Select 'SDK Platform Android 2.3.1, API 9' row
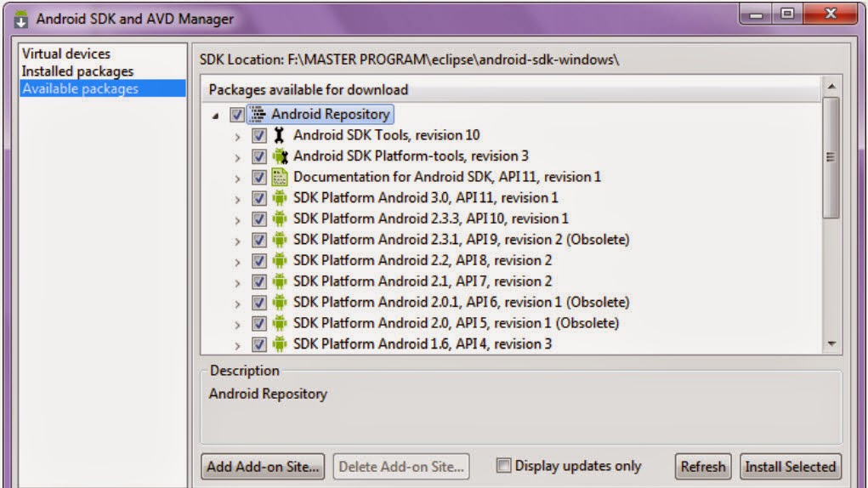The width and height of the screenshot is (868, 488). click(461, 240)
